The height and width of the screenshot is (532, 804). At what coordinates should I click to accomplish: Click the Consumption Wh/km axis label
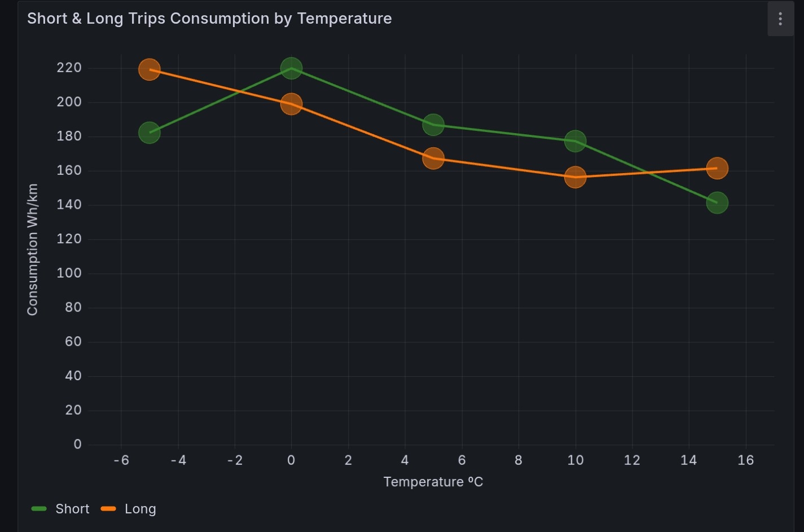tap(33, 249)
